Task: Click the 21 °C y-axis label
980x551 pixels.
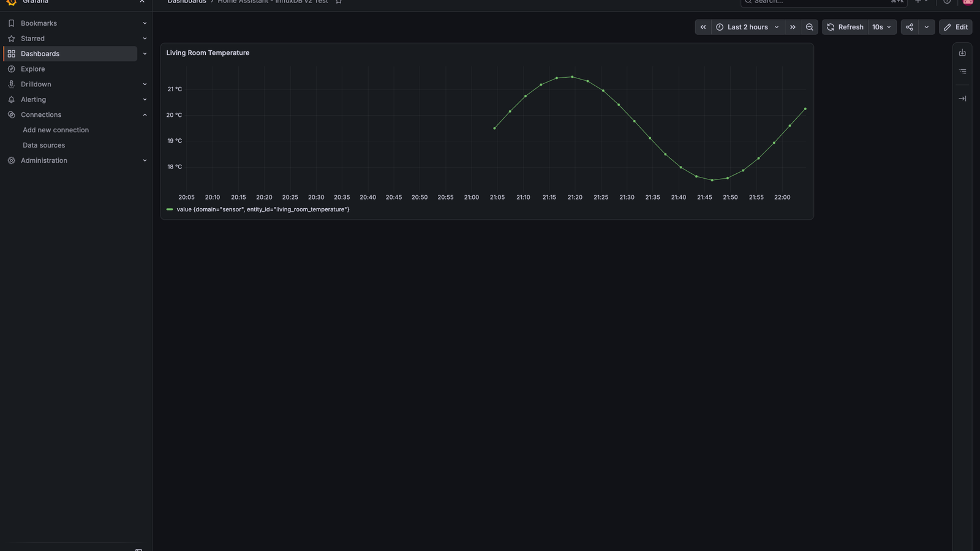Action: (x=175, y=89)
